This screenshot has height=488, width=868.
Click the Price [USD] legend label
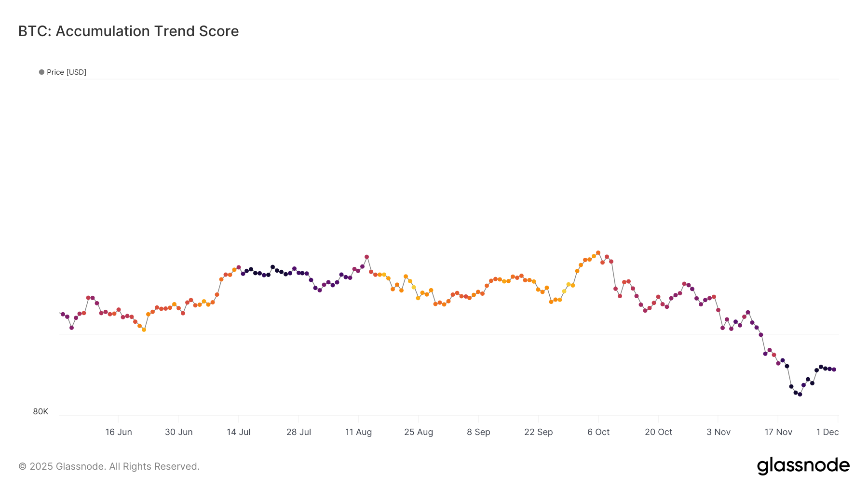tap(67, 72)
